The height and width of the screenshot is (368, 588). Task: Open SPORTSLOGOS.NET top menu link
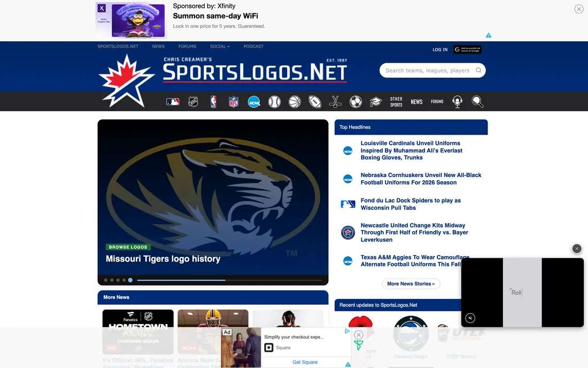[x=118, y=47]
